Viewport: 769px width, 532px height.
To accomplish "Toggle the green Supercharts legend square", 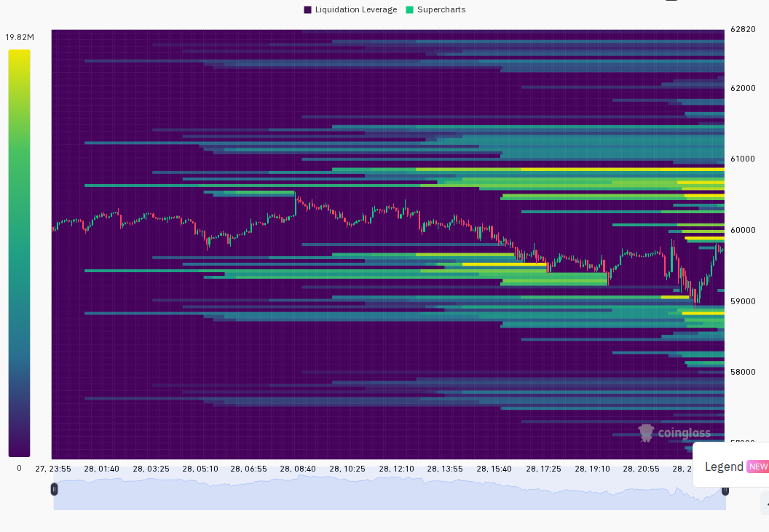I will click(409, 9).
